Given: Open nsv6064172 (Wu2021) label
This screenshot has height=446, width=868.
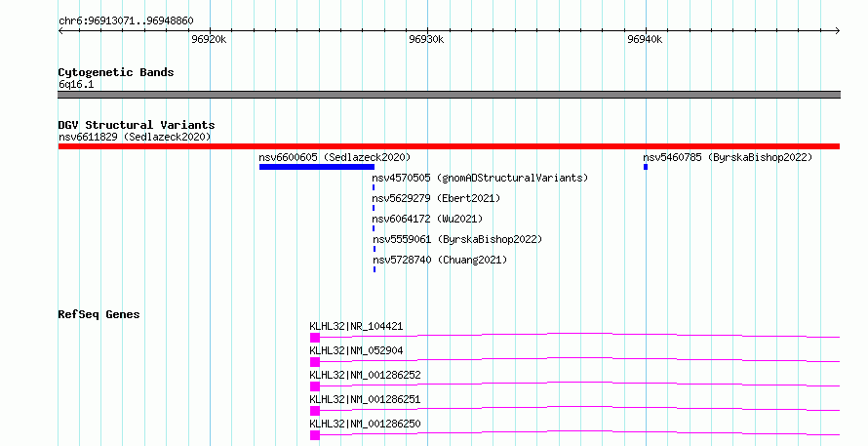Looking at the screenshot, I should click(x=427, y=219).
